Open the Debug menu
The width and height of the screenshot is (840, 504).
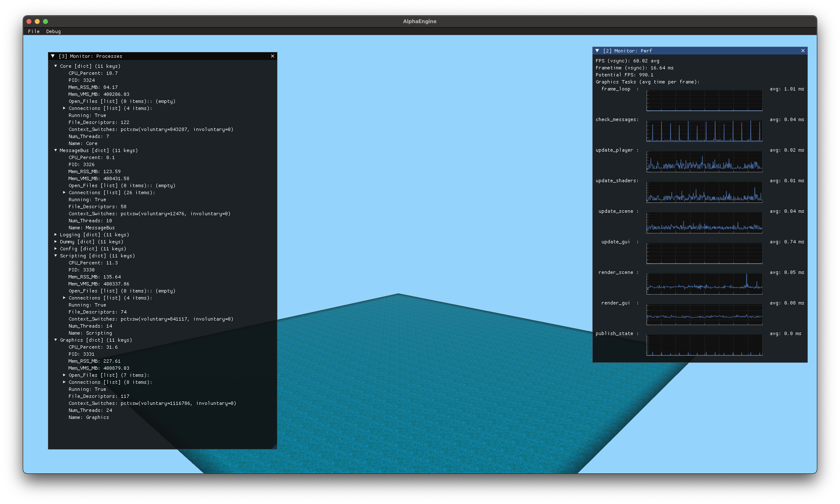53,31
